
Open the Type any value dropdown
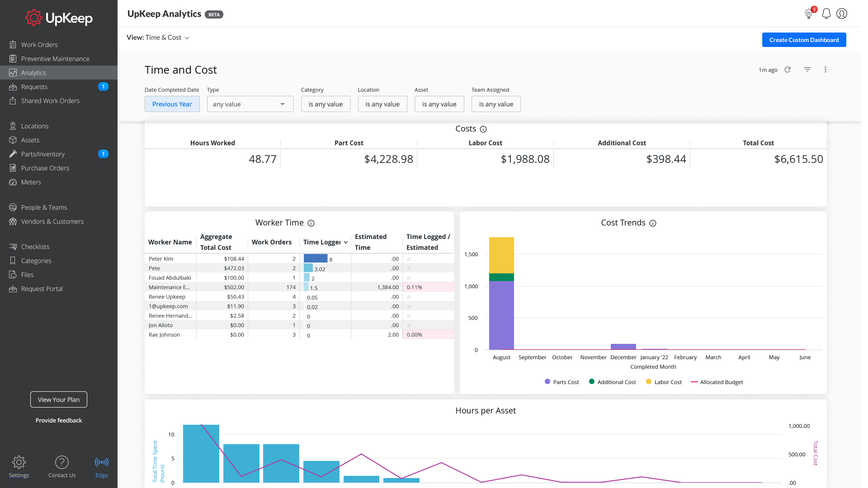tap(250, 104)
